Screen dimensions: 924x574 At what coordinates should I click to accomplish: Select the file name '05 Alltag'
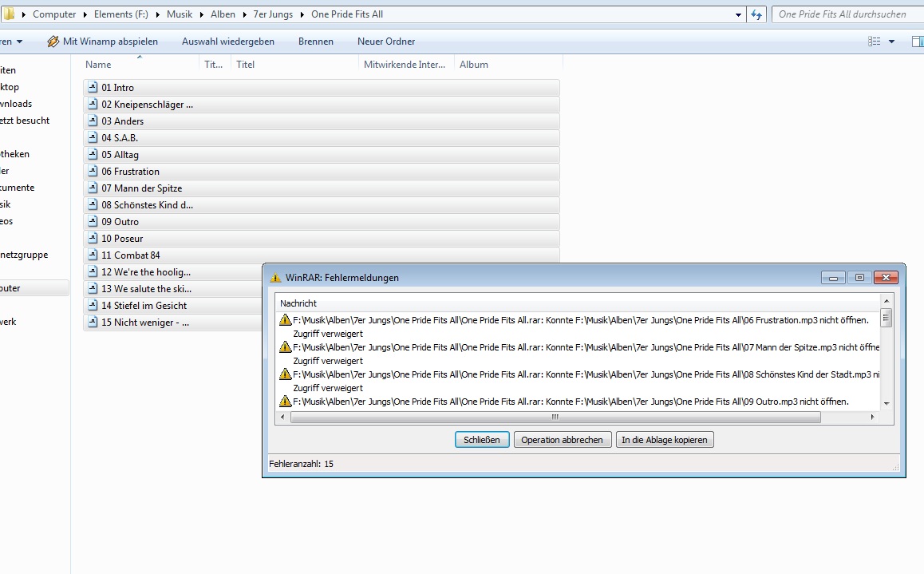click(x=120, y=154)
